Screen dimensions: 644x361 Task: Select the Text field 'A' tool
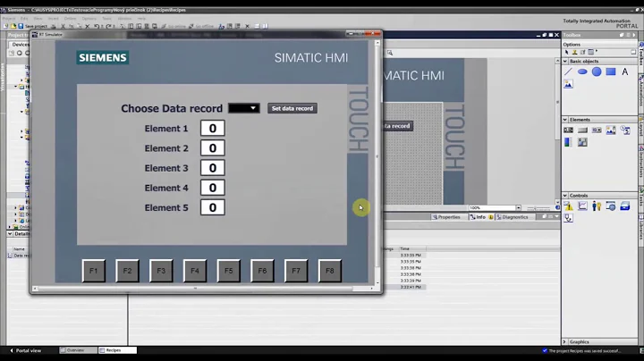pos(624,71)
